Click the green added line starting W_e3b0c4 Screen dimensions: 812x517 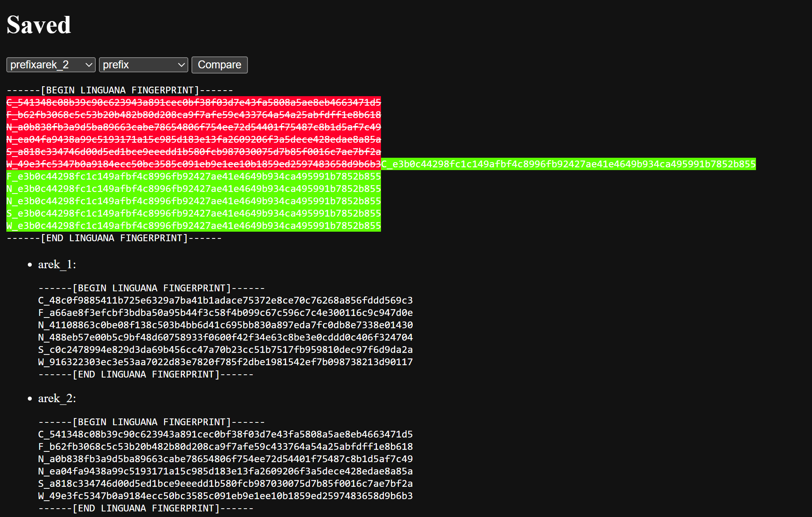[x=193, y=226]
